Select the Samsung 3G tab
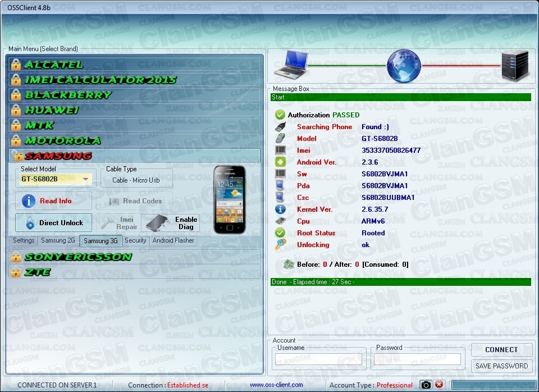The height and width of the screenshot is (392, 539). click(x=101, y=241)
